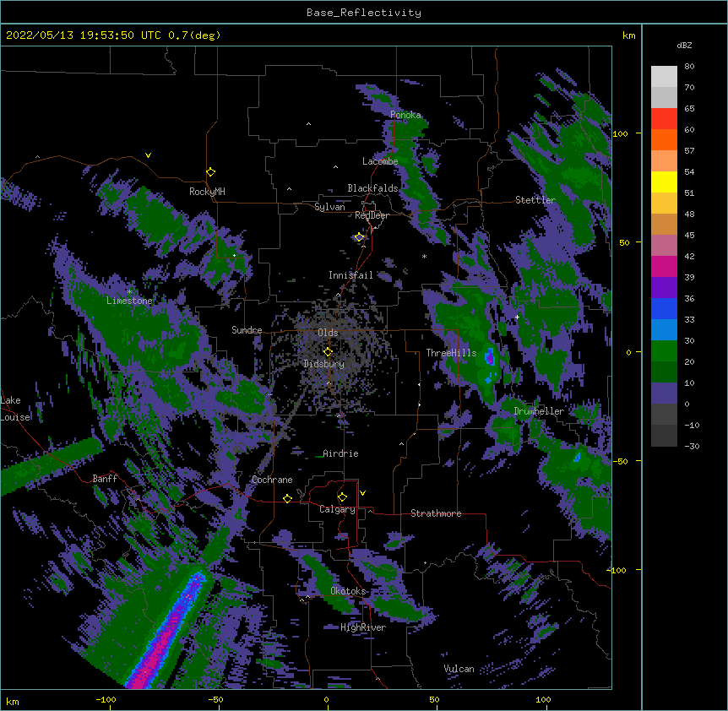Click the Blackfalds city label
Viewport: 728px width, 711px height.
coord(372,188)
